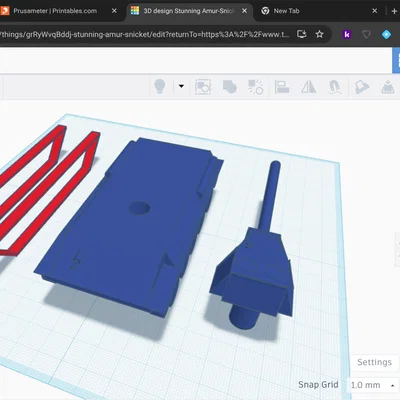Switch to the 3D design Stunning Amur-Snicket tab
Image resolution: width=400 pixels, height=400 pixels.
tap(188, 11)
